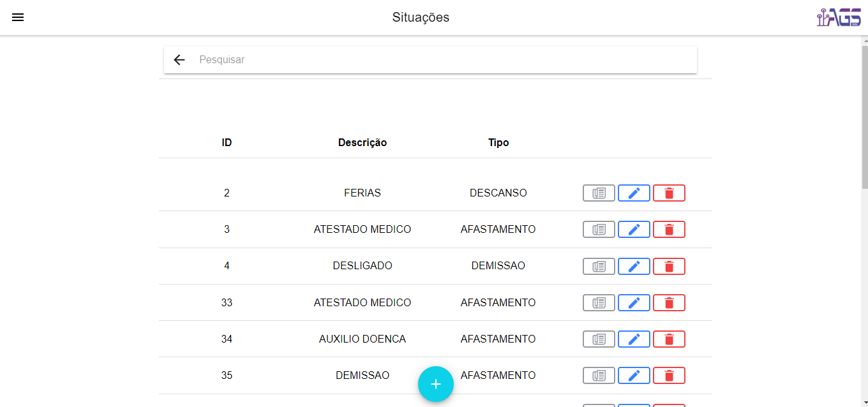868x407 pixels.
Task: Delete the AUXILIO DOENCA situation
Action: 669,339
